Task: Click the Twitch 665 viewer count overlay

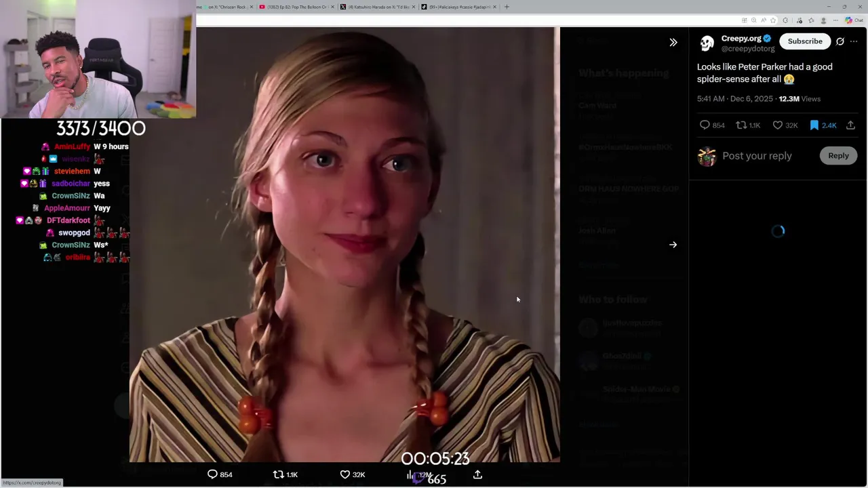Action: (431, 479)
